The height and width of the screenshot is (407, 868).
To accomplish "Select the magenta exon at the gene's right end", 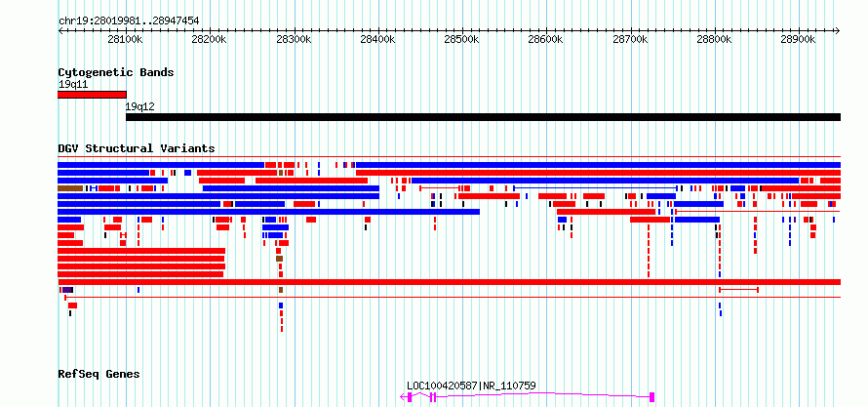I will click(x=652, y=396).
